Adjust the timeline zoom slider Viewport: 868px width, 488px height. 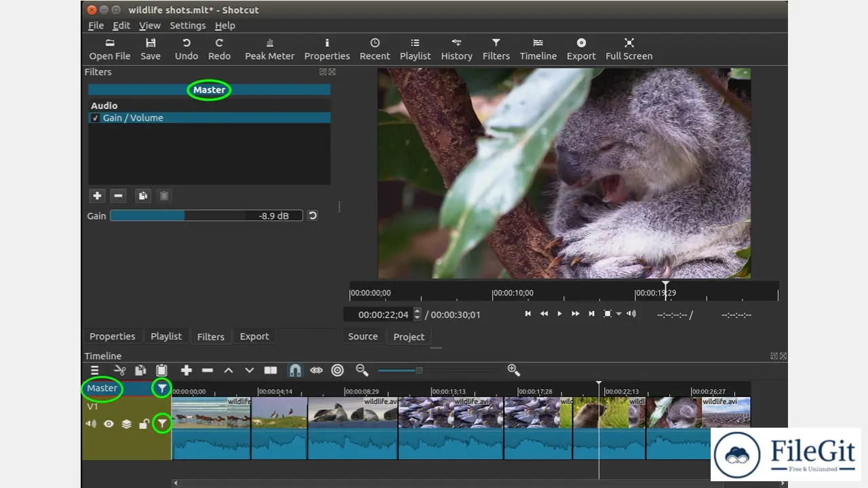pyautogui.click(x=438, y=370)
